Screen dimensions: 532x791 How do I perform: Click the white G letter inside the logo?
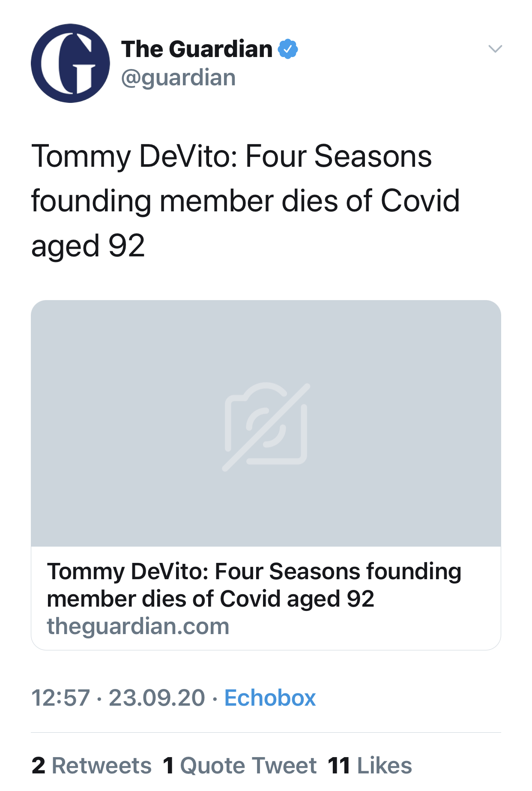[x=69, y=63]
